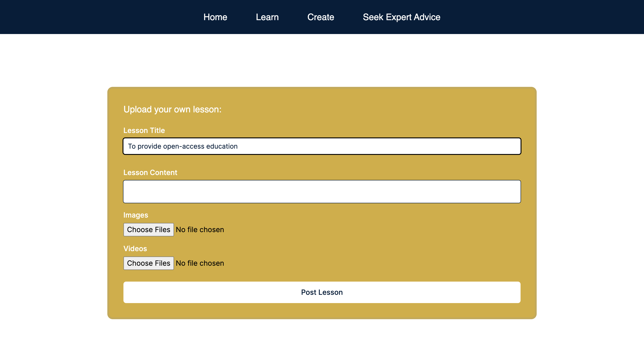Select the Create nav item
644x338 pixels.
point(320,17)
